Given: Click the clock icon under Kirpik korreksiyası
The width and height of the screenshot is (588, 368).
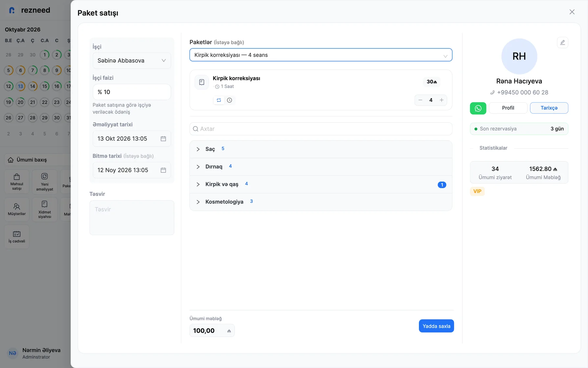Looking at the screenshot, I should pos(230,100).
